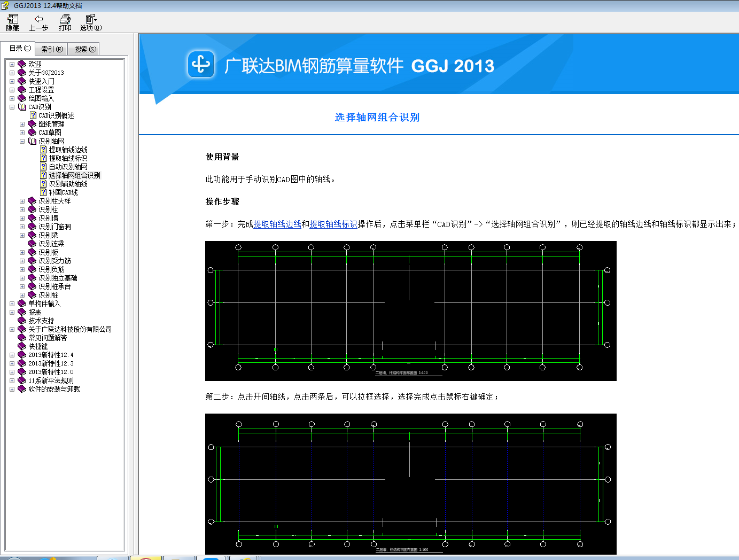The width and height of the screenshot is (739, 560).
Task: Expand the 图纸管理 tree node
Action: coord(22,124)
